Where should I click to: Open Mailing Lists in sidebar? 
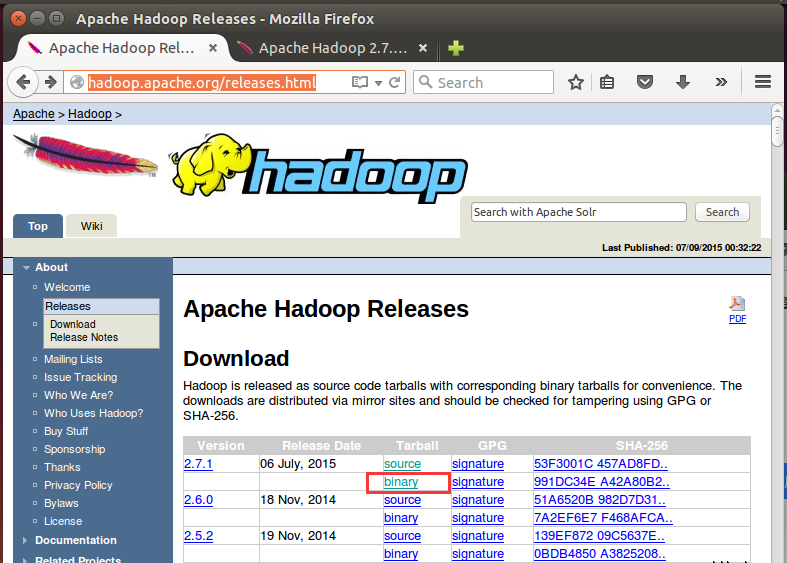(73, 359)
